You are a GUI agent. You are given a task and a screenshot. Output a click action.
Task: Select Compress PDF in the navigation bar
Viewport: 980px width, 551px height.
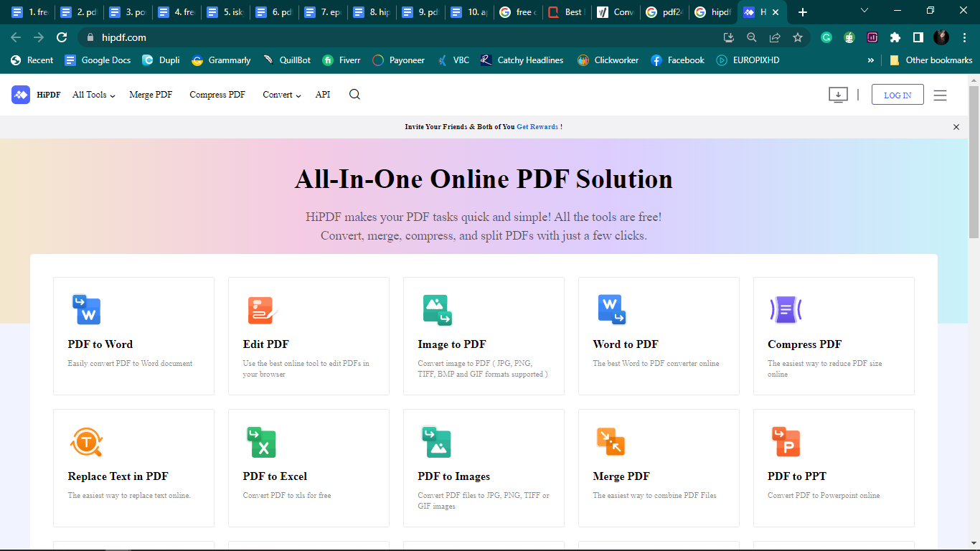217,94
